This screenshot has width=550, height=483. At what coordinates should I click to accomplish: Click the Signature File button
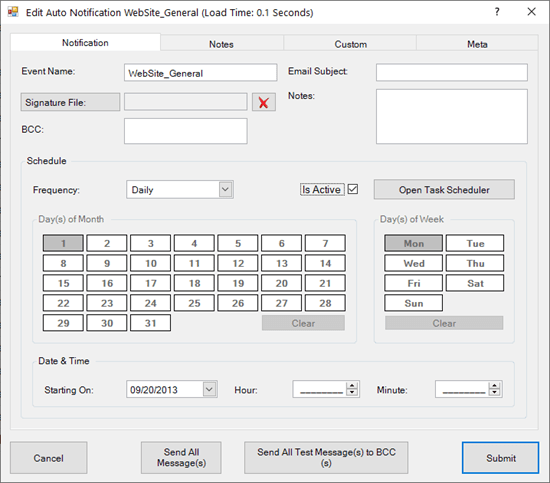(70, 102)
